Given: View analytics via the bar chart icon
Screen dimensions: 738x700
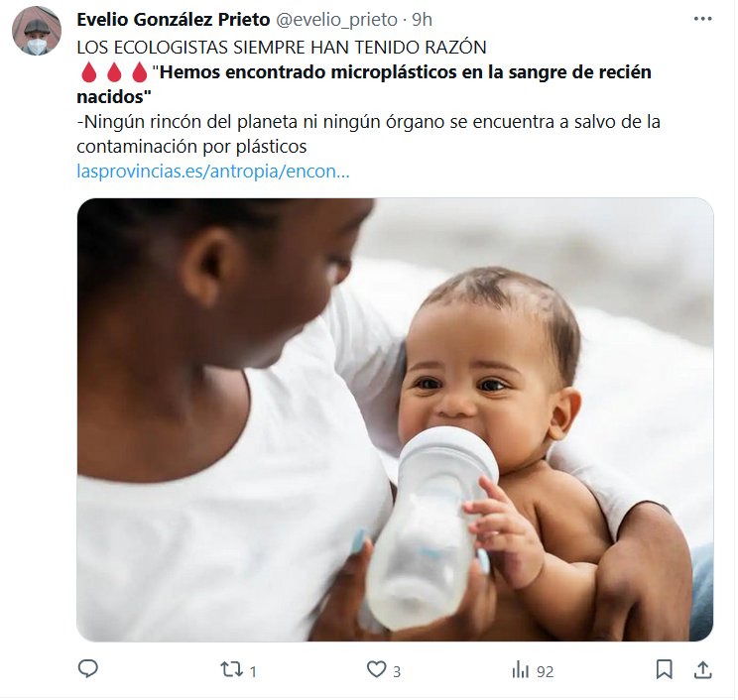Looking at the screenshot, I should (x=521, y=669).
